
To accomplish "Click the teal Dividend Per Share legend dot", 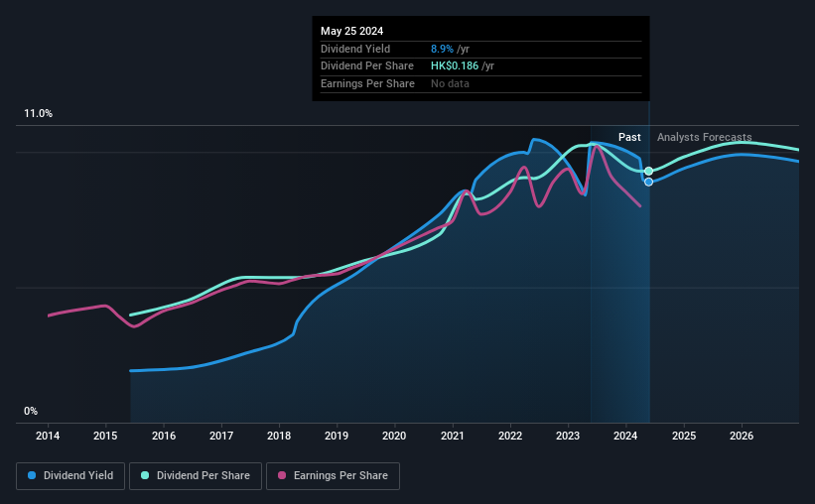I will pyautogui.click(x=145, y=475).
